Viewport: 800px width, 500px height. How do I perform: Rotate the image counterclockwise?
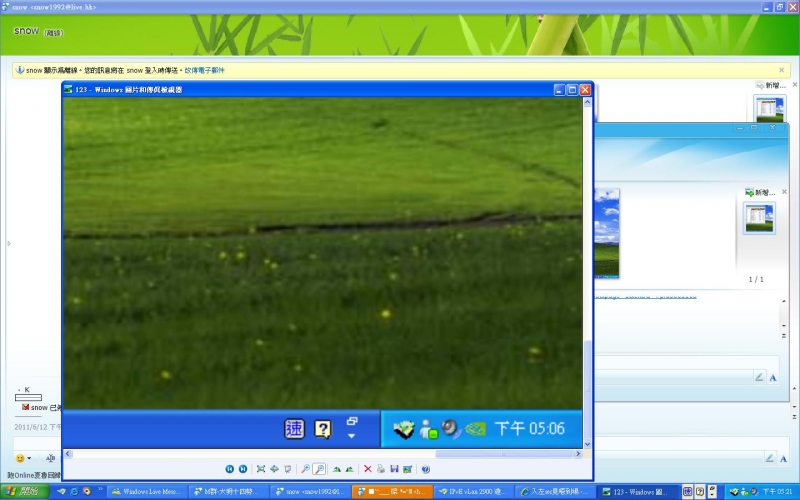[350, 469]
